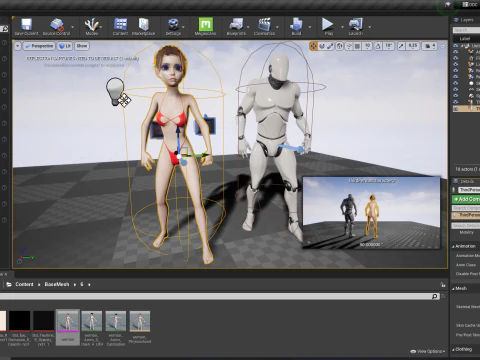Click the Third Person camera preview window
Screen dimensions: 480x360
(371, 213)
